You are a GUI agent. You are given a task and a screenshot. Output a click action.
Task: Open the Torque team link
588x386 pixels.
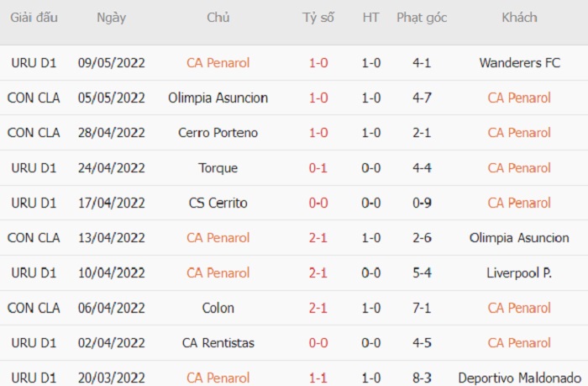pos(218,168)
